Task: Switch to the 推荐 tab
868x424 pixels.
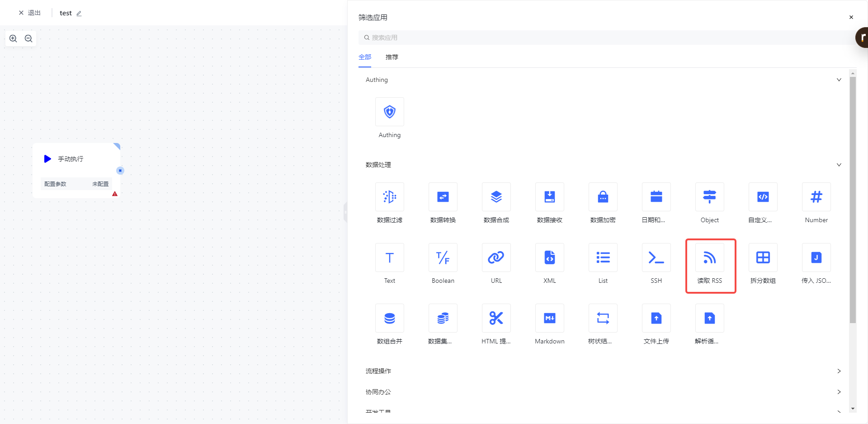Action: [392, 57]
